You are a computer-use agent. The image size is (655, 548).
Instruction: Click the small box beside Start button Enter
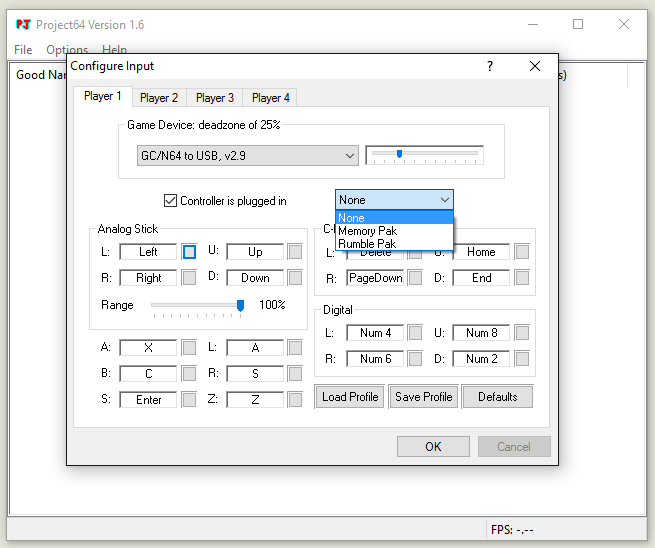coord(189,400)
